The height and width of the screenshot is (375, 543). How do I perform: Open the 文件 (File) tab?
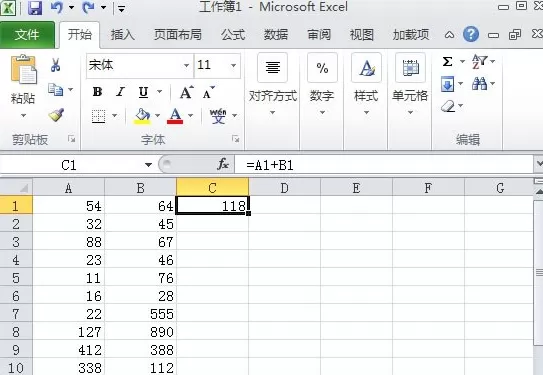(x=27, y=35)
